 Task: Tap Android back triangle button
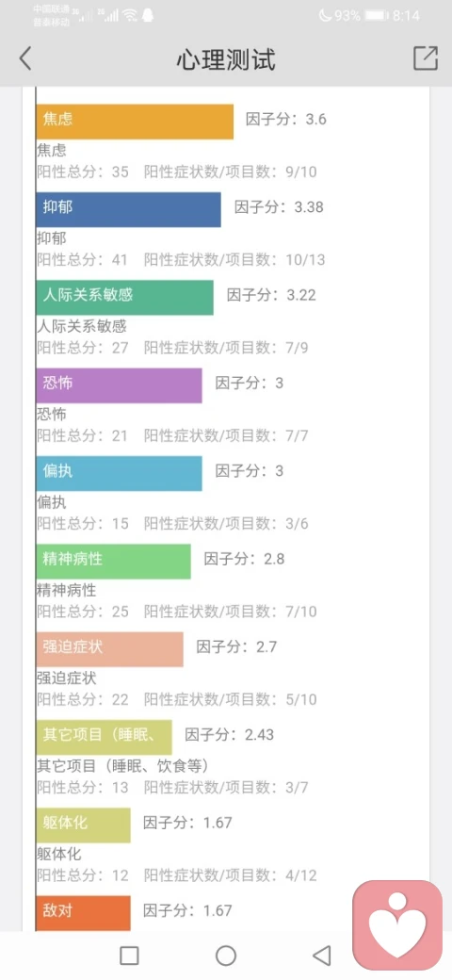click(x=321, y=955)
